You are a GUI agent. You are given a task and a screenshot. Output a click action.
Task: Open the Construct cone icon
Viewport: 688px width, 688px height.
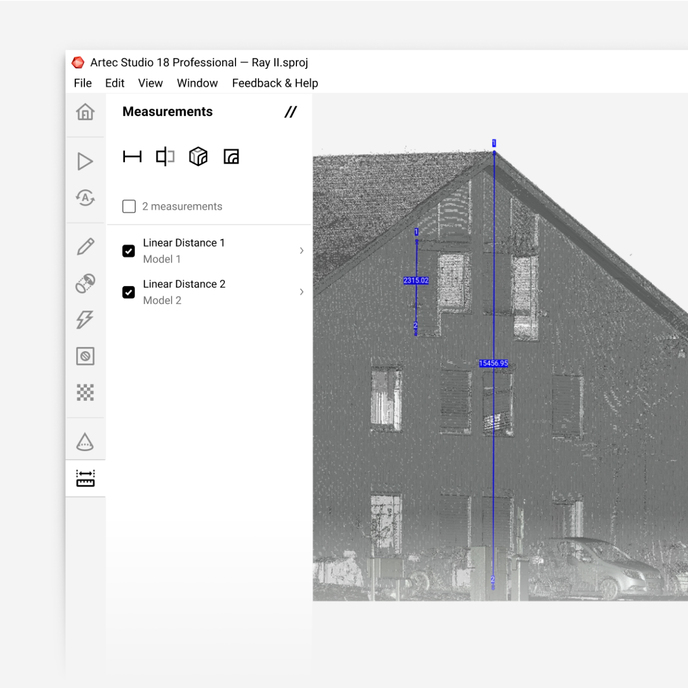click(85, 442)
